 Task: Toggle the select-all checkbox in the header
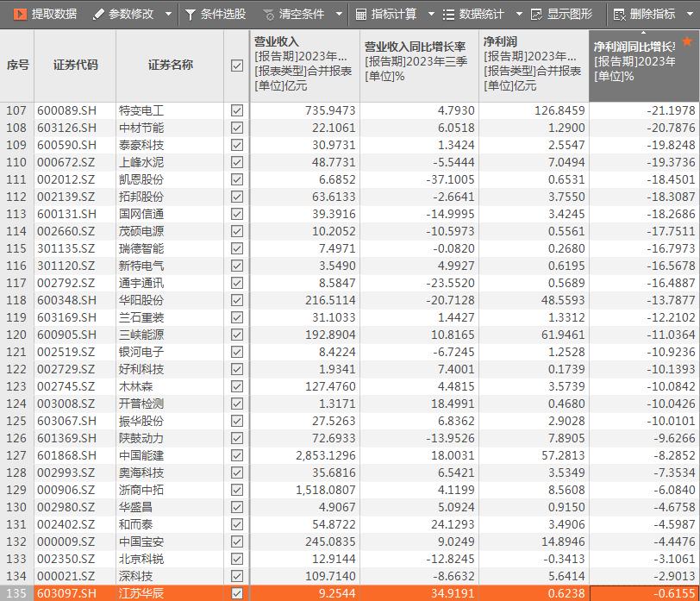click(237, 66)
